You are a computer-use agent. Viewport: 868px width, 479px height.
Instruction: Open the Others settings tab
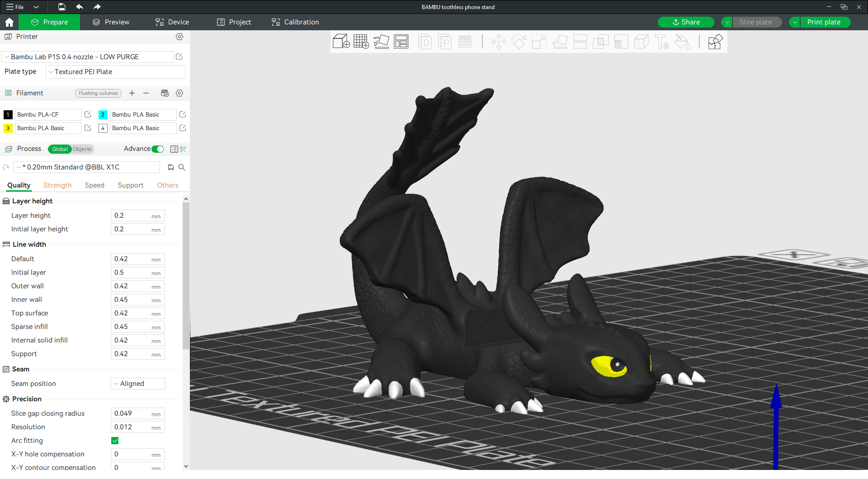(x=168, y=185)
